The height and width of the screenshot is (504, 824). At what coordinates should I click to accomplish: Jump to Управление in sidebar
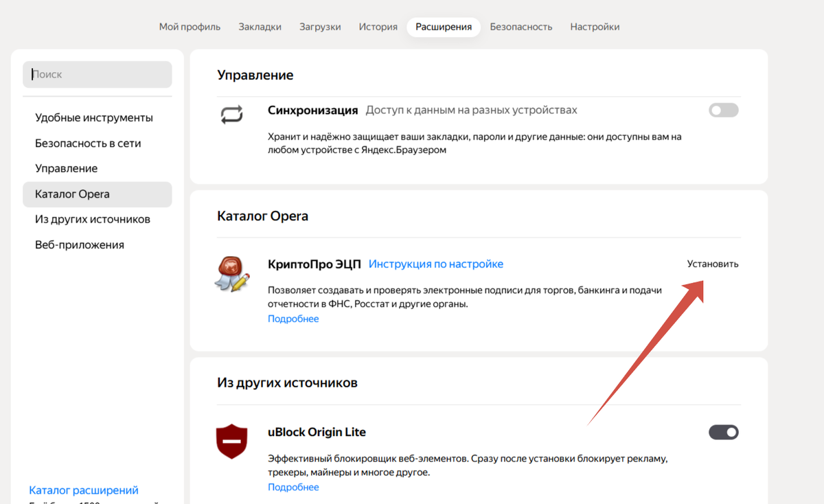[x=66, y=168]
